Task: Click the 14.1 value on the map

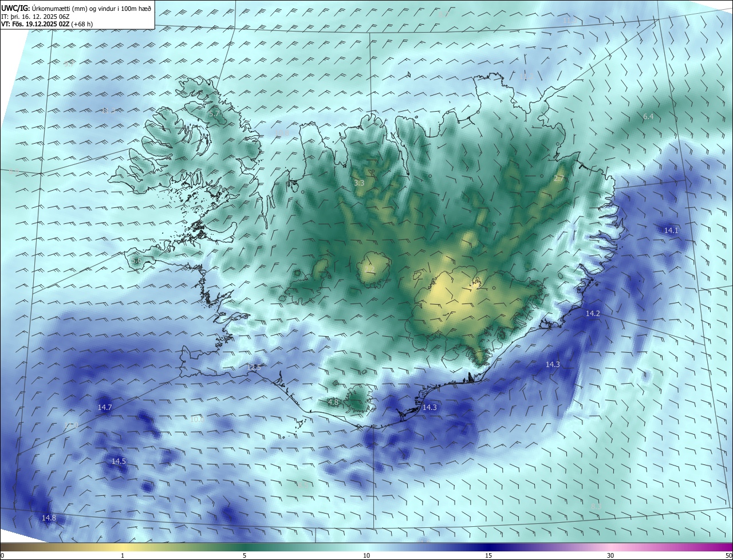Action: (671, 230)
